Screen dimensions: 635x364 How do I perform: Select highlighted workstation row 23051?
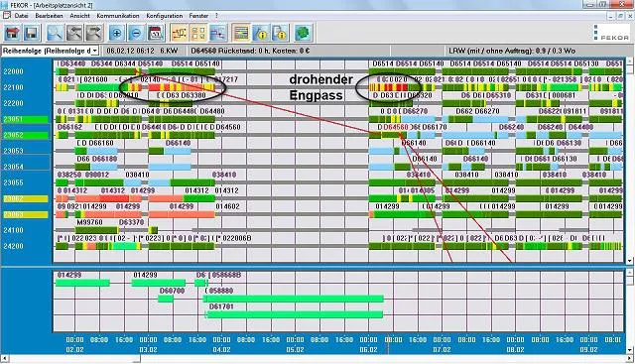pos(26,119)
